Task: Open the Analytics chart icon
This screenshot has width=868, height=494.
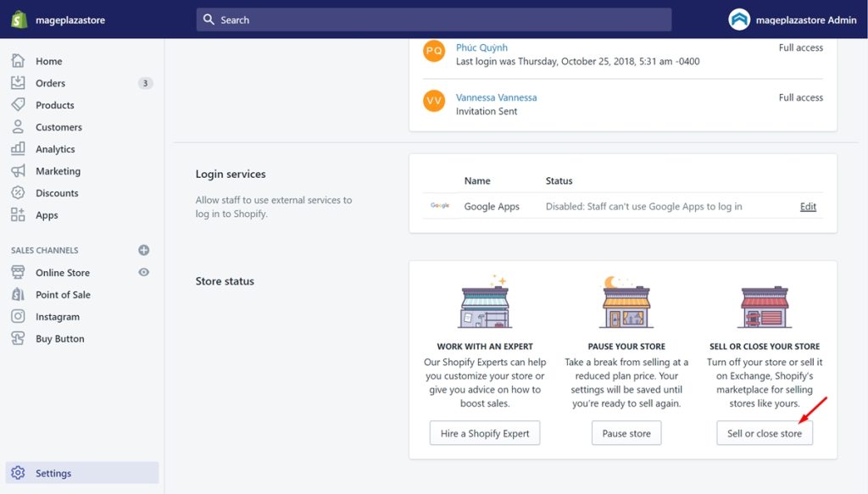Action: point(18,149)
